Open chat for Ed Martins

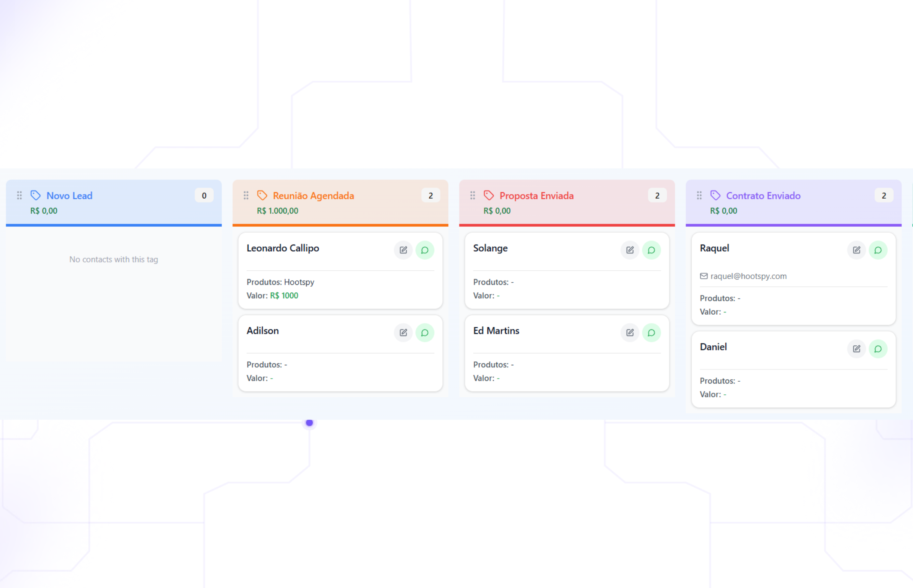651,333
